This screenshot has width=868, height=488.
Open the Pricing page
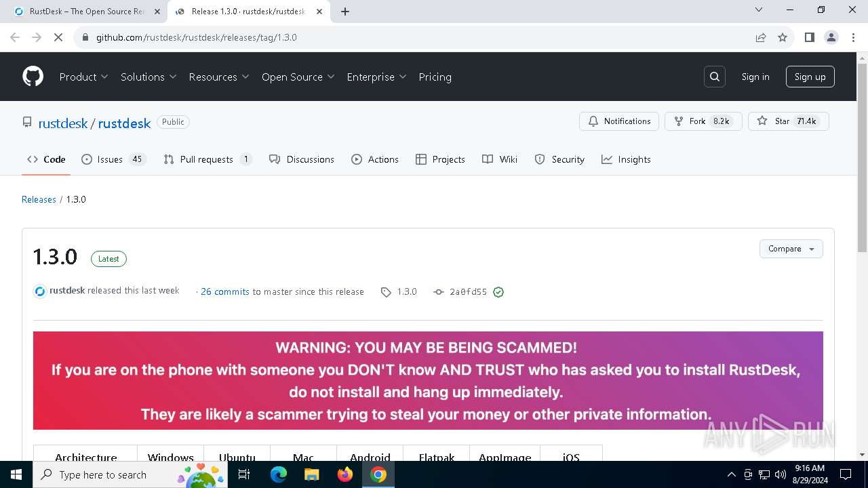pos(435,77)
